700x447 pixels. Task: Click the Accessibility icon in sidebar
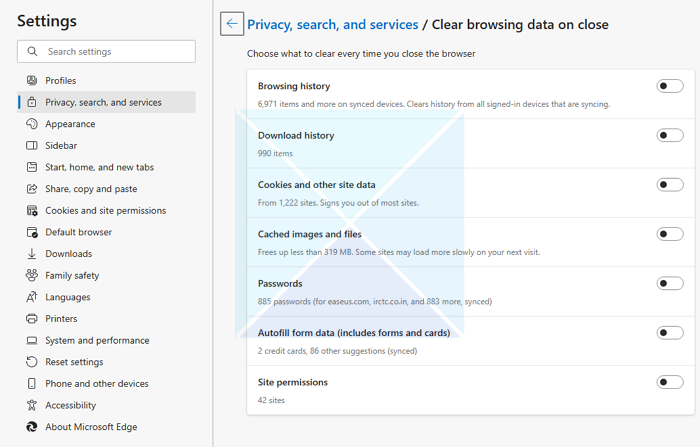(x=32, y=405)
